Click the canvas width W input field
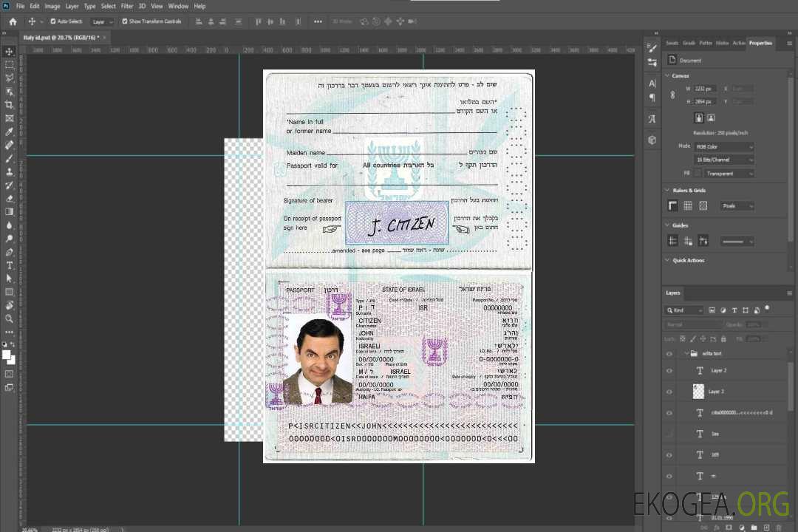 pyautogui.click(x=704, y=89)
